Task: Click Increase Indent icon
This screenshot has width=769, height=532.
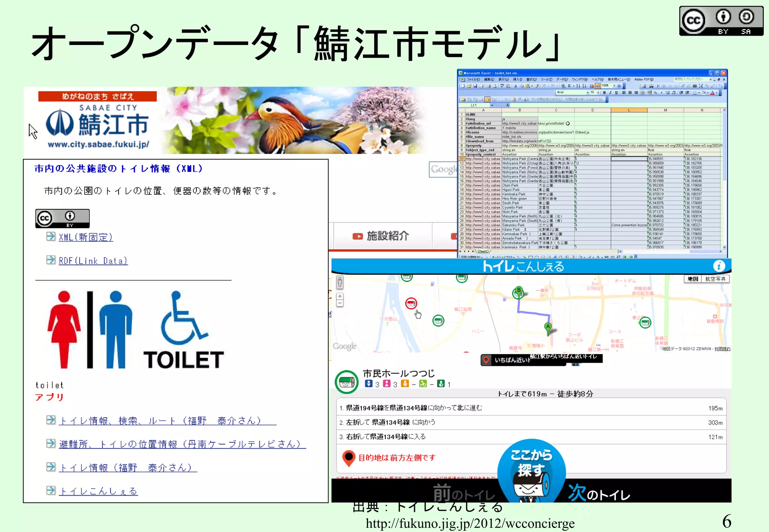Action: (687, 92)
